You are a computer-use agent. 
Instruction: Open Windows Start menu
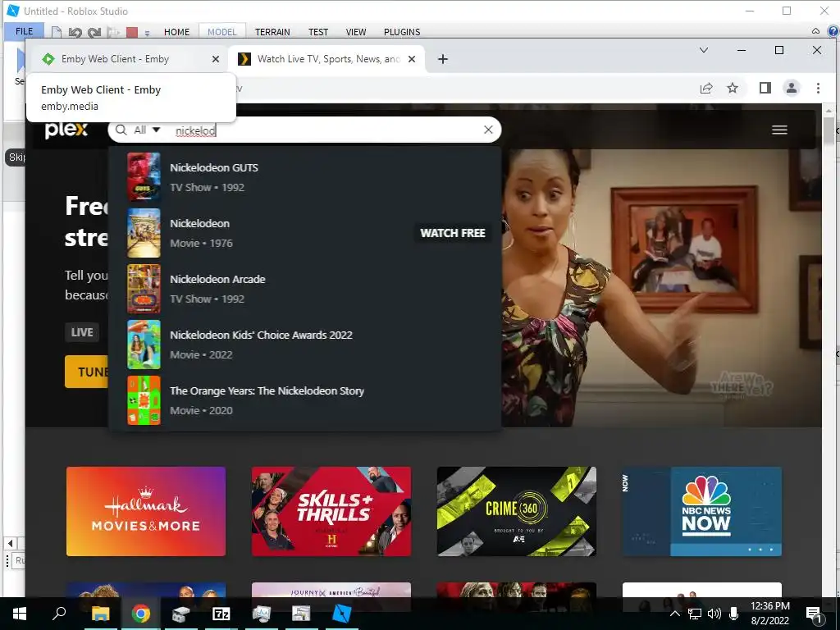click(20, 614)
